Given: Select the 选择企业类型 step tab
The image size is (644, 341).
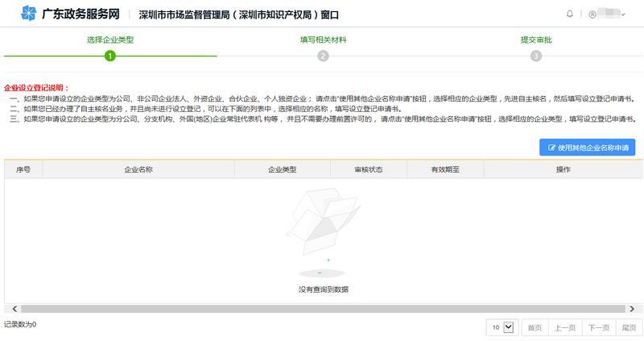Looking at the screenshot, I should (110, 39).
